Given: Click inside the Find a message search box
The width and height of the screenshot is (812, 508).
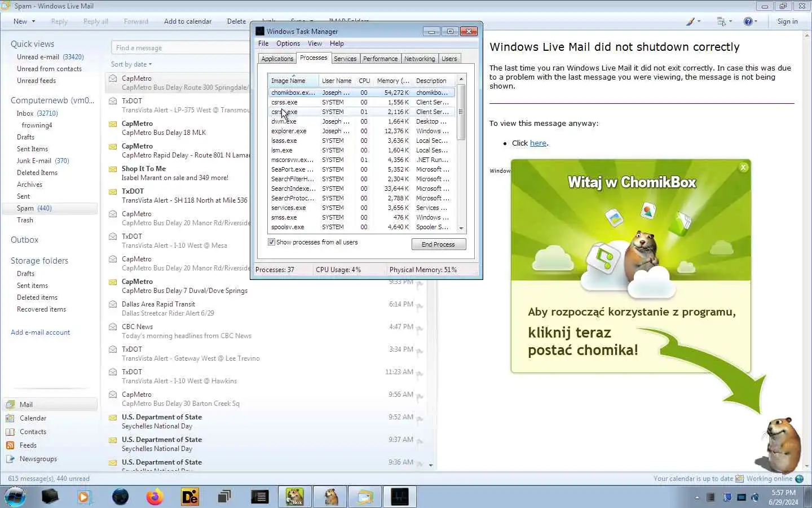Looking at the screenshot, I should (x=180, y=48).
